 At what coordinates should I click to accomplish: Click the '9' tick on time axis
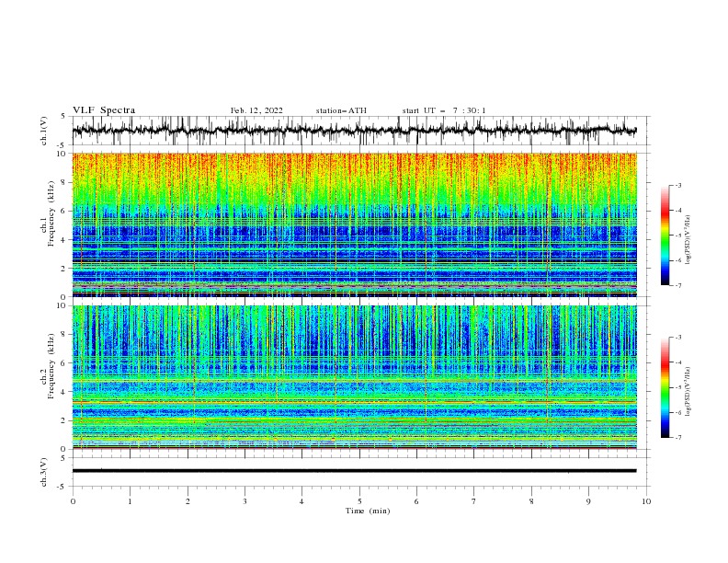pyautogui.click(x=588, y=501)
